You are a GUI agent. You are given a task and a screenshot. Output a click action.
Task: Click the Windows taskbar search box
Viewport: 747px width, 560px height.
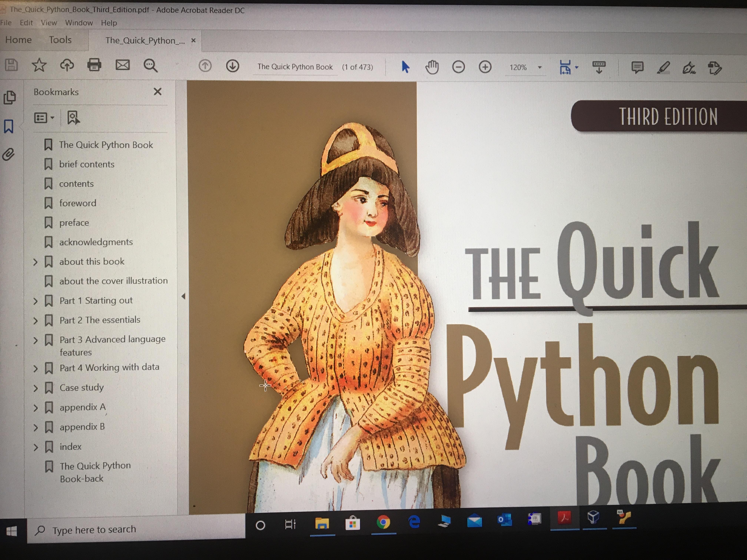[x=135, y=530]
